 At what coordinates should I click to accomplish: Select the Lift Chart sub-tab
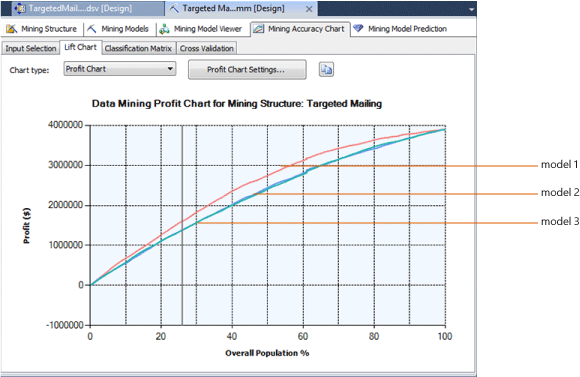tap(80, 47)
